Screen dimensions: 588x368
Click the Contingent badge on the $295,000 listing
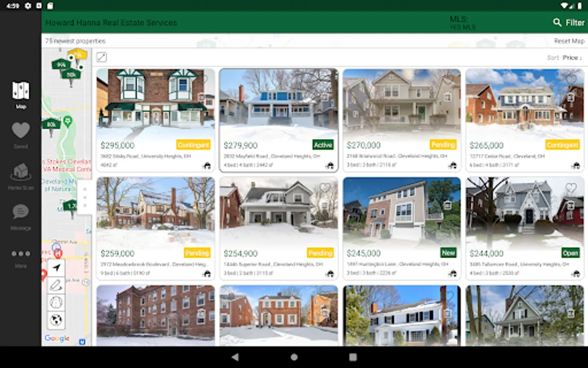194,145
